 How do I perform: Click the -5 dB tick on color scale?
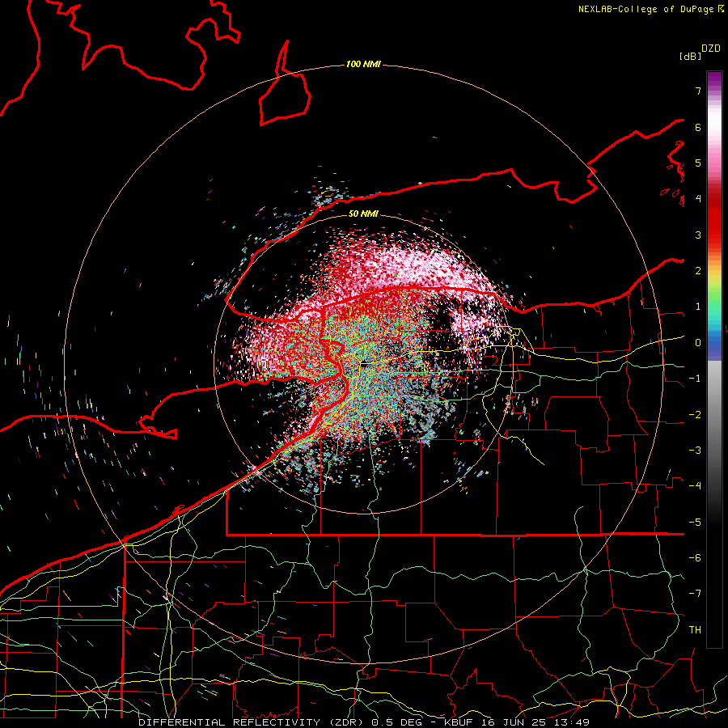coord(695,523)
